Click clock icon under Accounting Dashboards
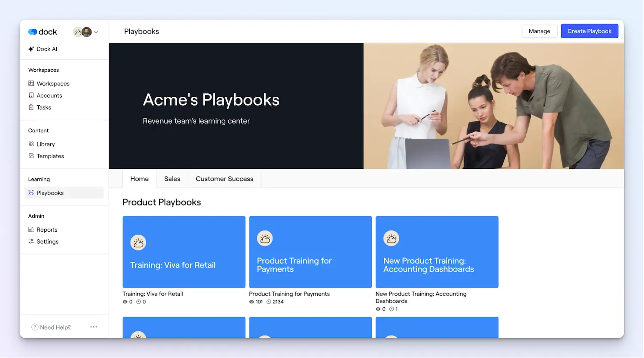 (x=392, y=309)
